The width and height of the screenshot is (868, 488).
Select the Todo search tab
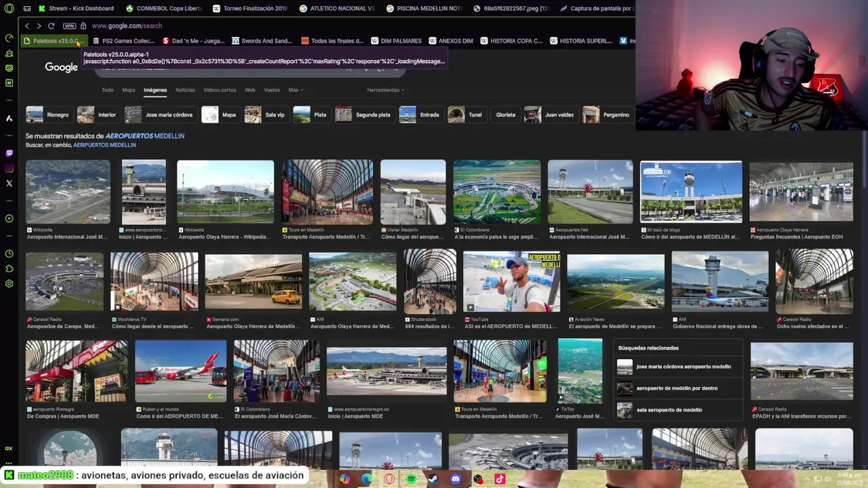pyautogui.click(x=107, y=89)
